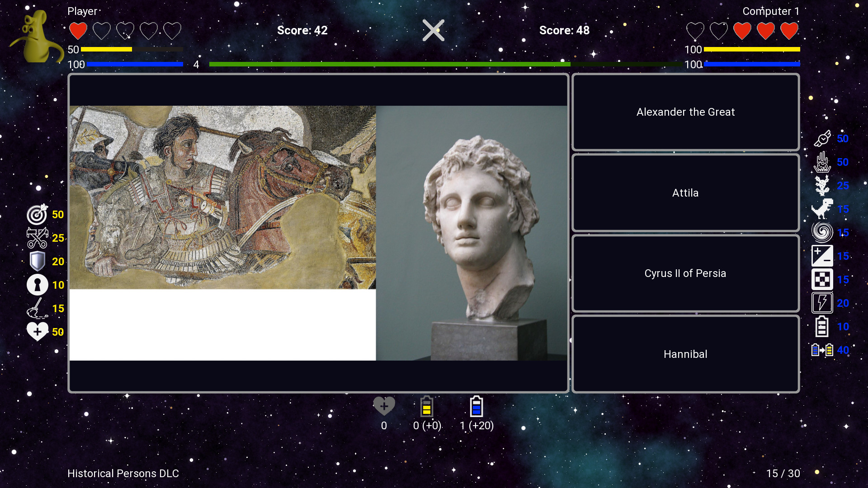
Task: Select answer Cyrus II of Persia
Action: [685, 273]
